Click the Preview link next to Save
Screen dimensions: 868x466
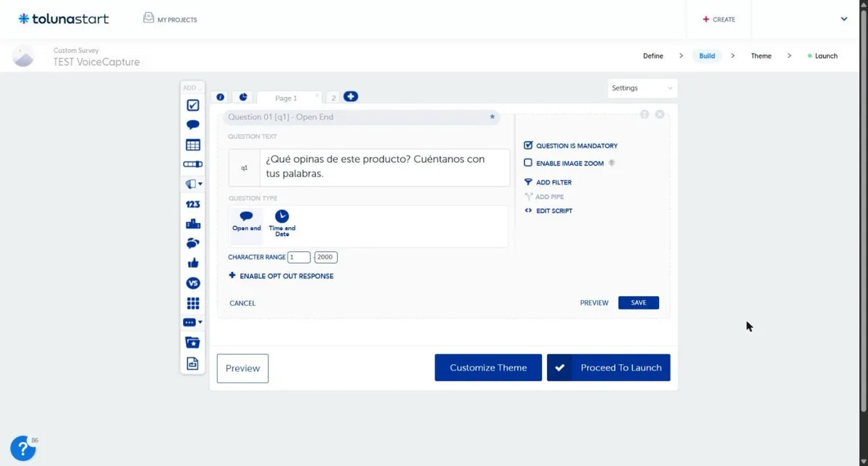pos(594,302)
